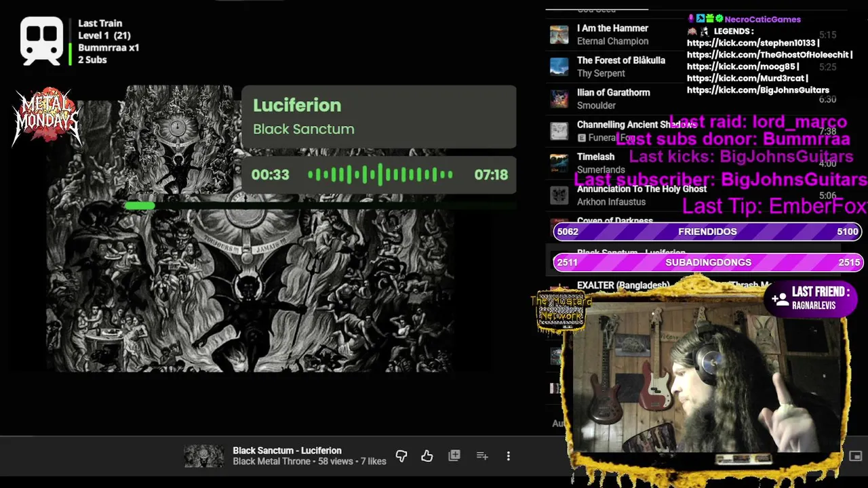Viewport: 868px width, 488px height.
Task: Click Channelling Ancient Shadows album thumbnail
Action: click(559, 131)
